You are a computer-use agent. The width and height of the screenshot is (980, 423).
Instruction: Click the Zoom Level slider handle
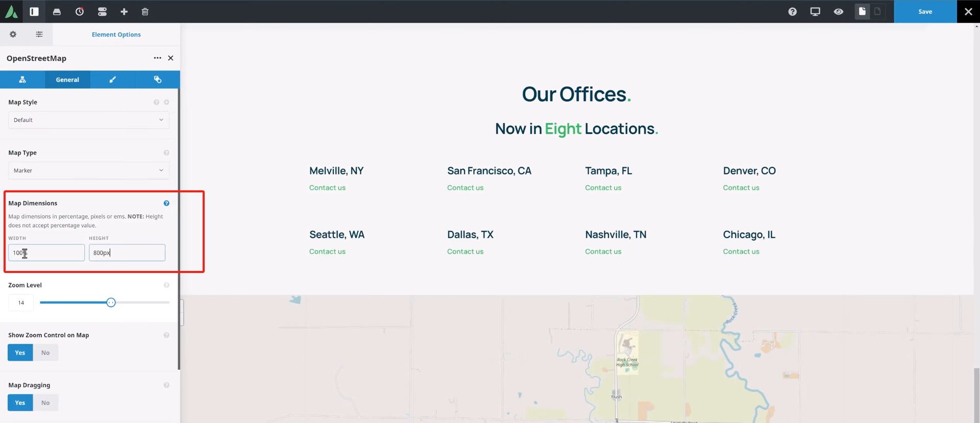(111, 303)
